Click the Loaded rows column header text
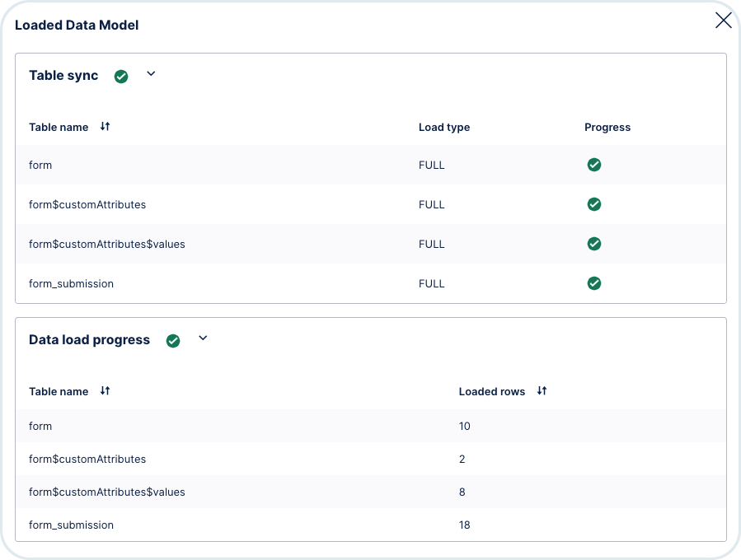 click(x=491, y=391)
